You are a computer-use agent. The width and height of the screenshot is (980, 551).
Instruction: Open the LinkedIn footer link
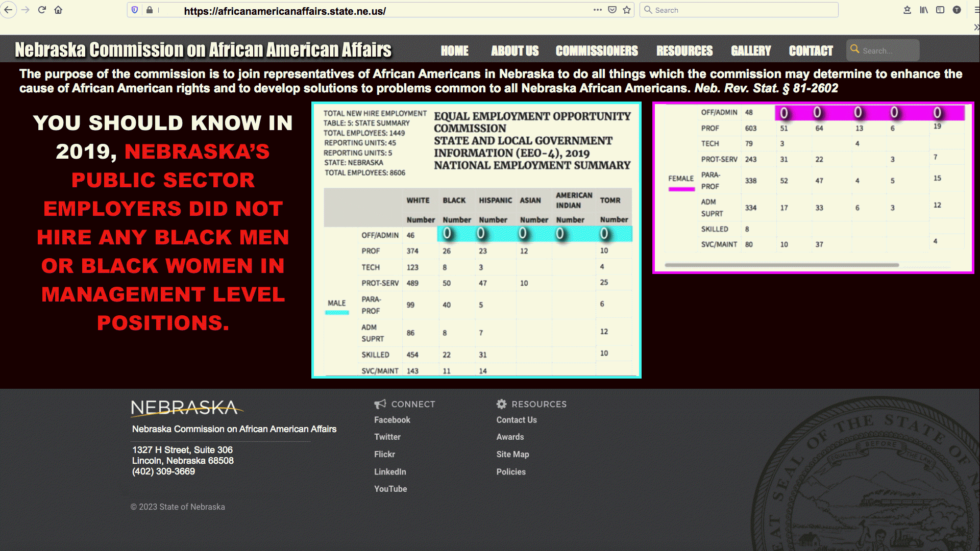[x=390, y=472]
